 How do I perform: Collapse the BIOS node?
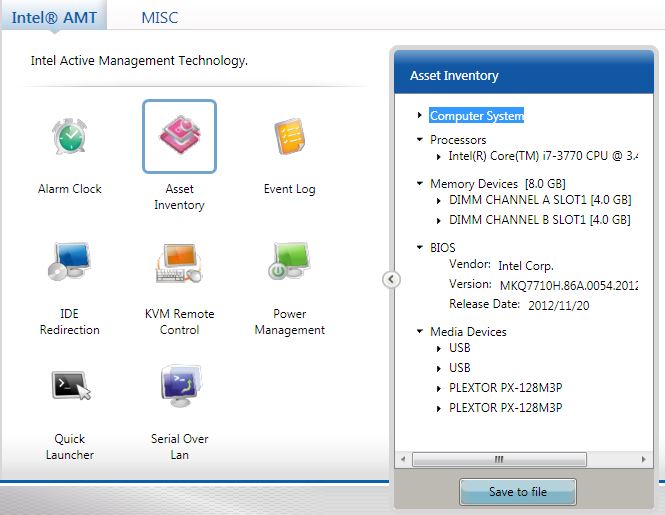click(420, 247)
